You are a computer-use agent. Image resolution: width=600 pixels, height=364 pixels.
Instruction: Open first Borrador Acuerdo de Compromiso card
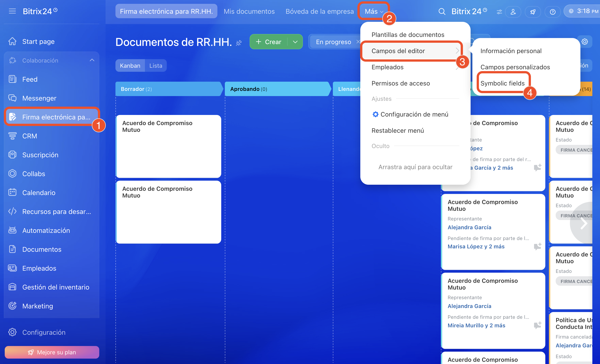tap(168, 146)
